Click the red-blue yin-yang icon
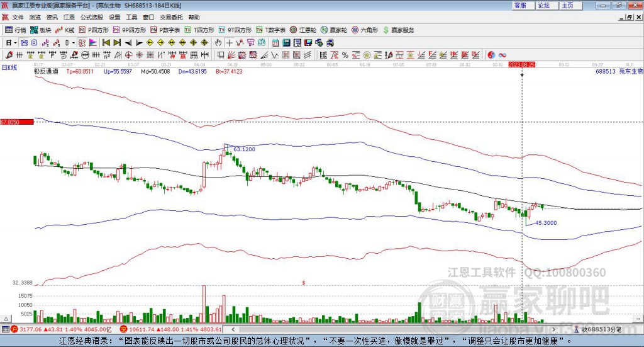Viewport: 644px width, 347px height. 491,55
